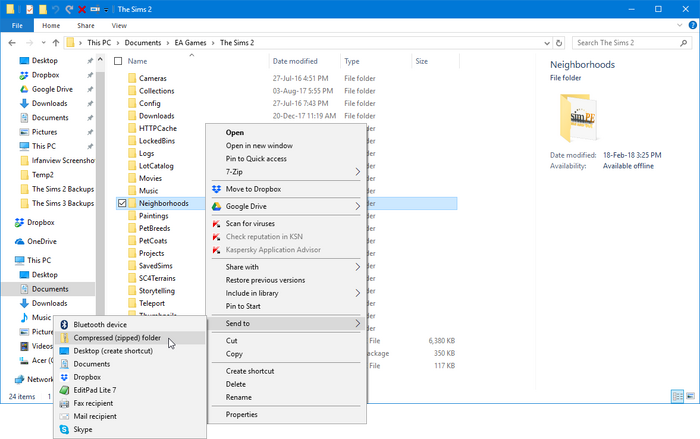The height and width of the screenshot is (439, 700).
Task: Click Desktop shortcut icon in Send to submenu
Action: 64,351
